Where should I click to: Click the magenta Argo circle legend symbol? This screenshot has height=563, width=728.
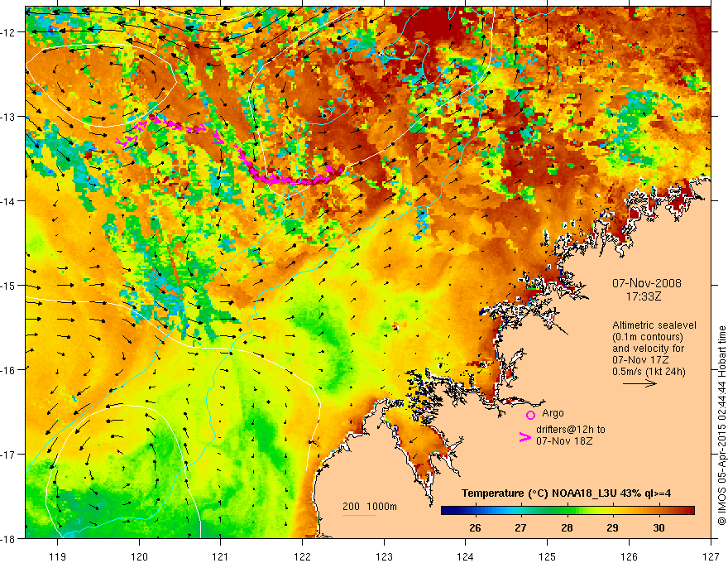point(530,415)
